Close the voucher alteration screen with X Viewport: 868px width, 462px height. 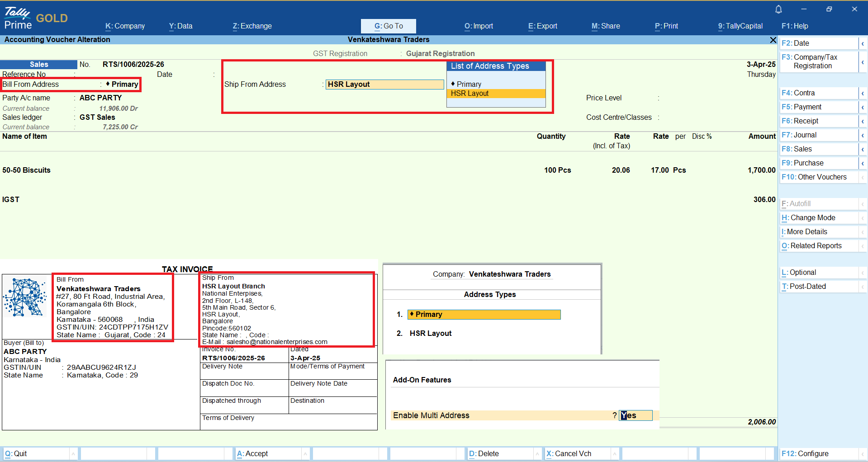[x=773, y=40]
